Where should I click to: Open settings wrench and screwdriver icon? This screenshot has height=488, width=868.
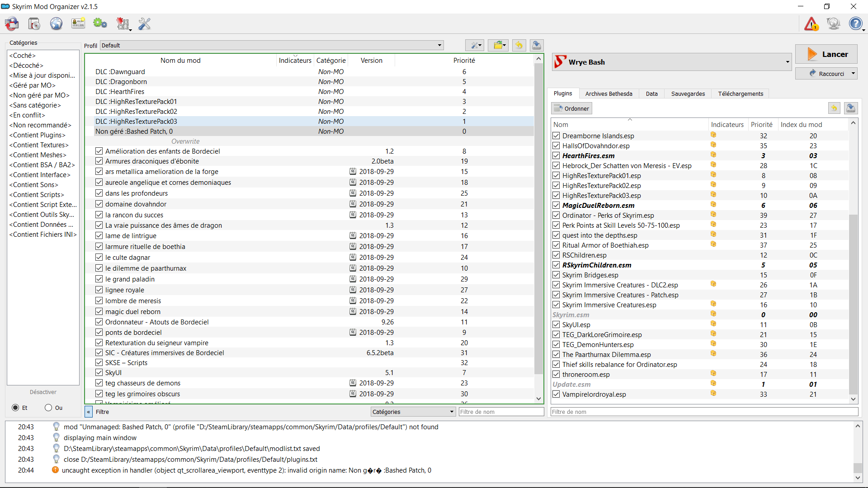(x=144, y=23)
